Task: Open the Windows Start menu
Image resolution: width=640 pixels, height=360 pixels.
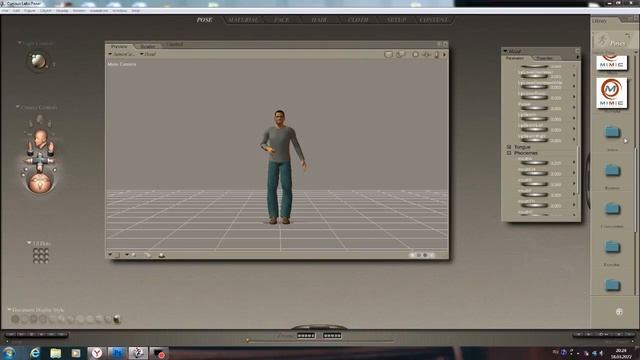Action: 9,353
